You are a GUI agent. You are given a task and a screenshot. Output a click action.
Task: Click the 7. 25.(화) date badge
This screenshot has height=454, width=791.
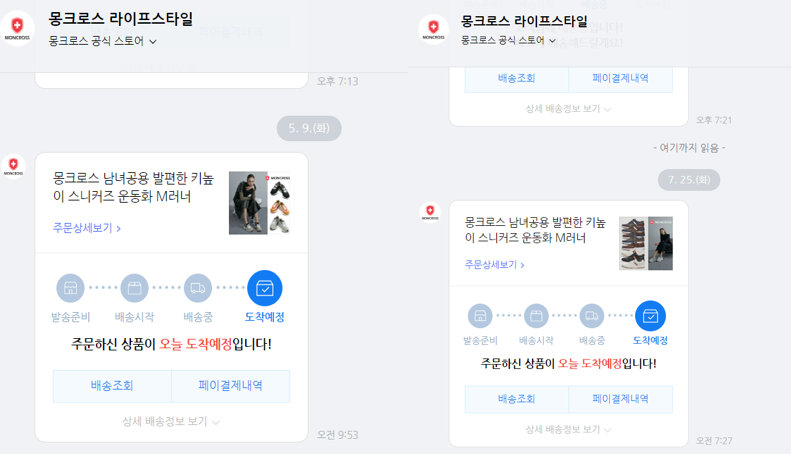(x=689, y=180)
